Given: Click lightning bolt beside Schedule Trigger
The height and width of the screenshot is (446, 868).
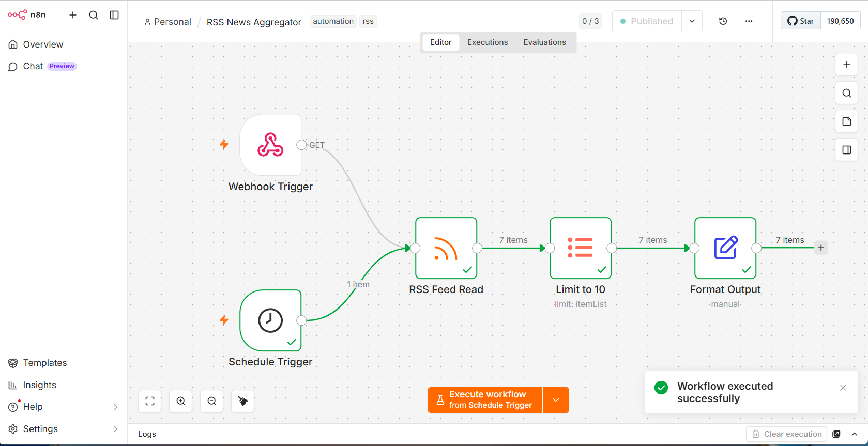Looking at the screenshot, I should 224,320.
